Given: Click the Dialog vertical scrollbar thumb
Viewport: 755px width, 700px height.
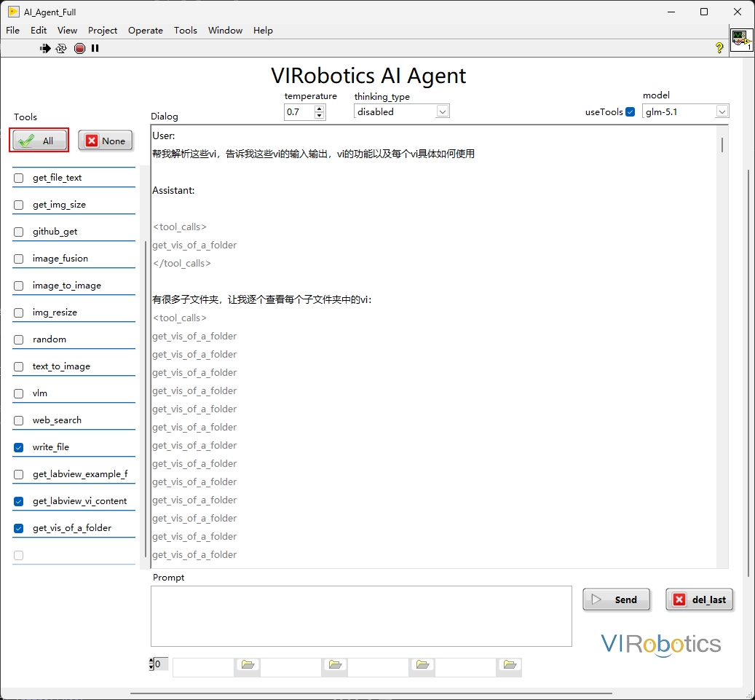Looking at the screenshot, I should (722, 144).
